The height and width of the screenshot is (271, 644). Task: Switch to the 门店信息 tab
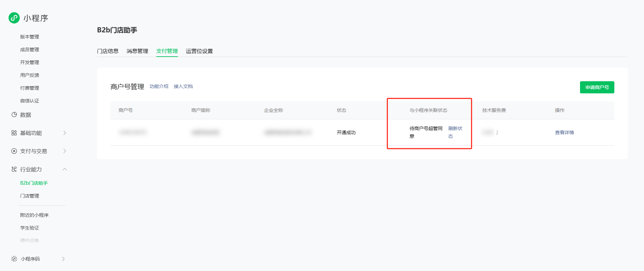(108, 51)
